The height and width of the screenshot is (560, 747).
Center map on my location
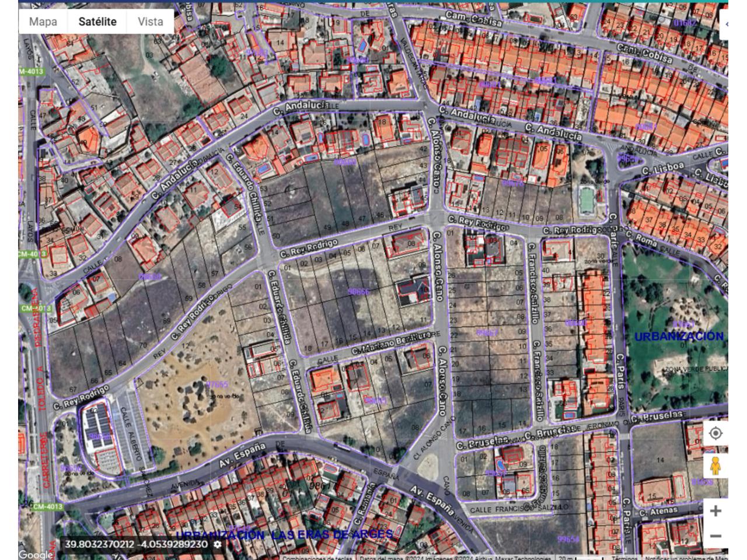coord(715,433)
